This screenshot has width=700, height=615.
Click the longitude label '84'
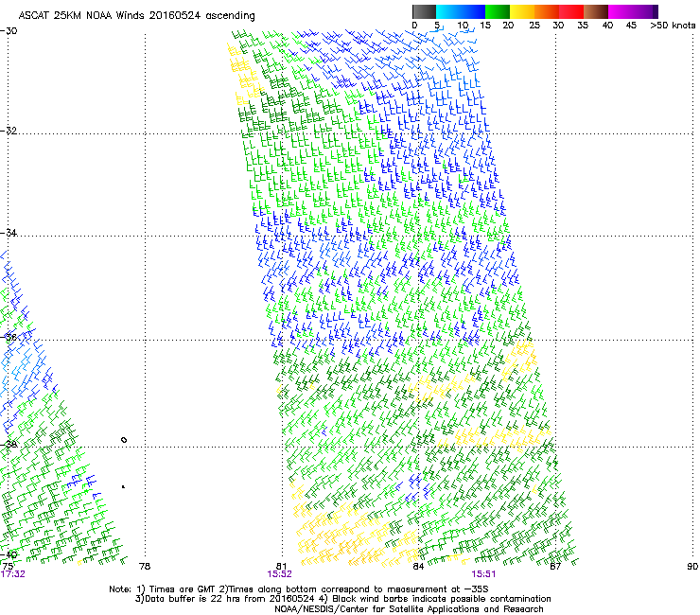click(418, 566)
